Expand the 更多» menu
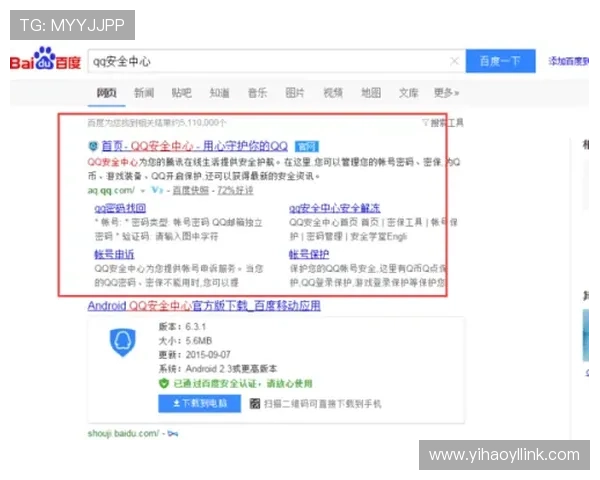The image size is (600, 480). tap(446, 93)
